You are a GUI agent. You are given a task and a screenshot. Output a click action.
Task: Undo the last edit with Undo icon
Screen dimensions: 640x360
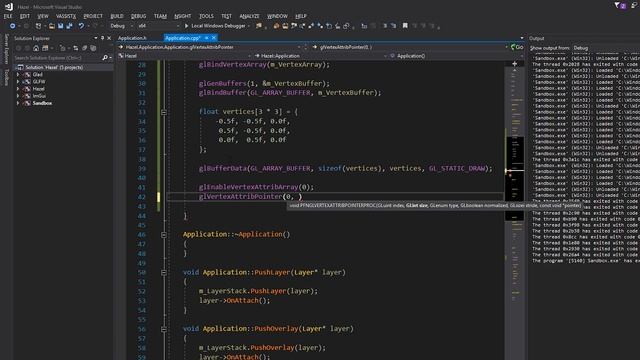[81, 26]
